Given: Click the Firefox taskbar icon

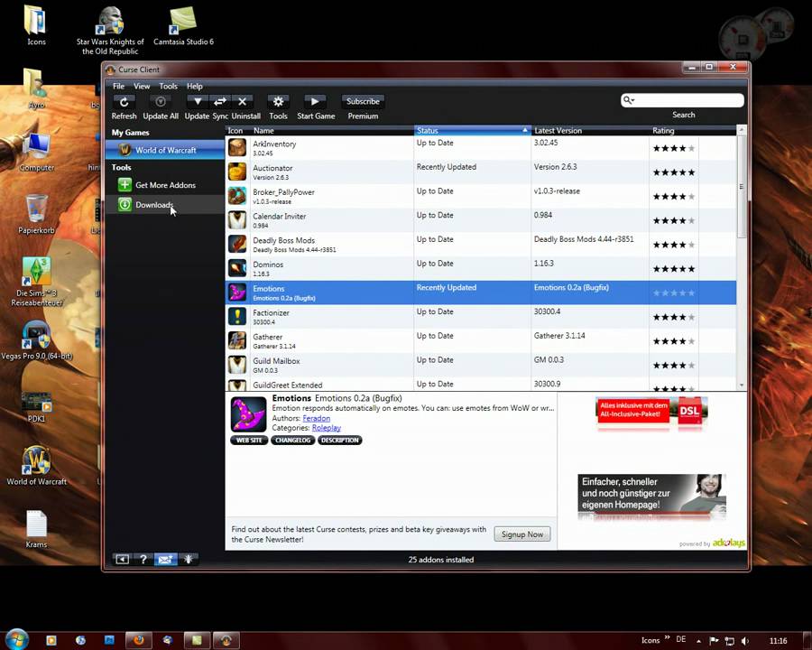Looking at the screenshot, I should 138,641.
